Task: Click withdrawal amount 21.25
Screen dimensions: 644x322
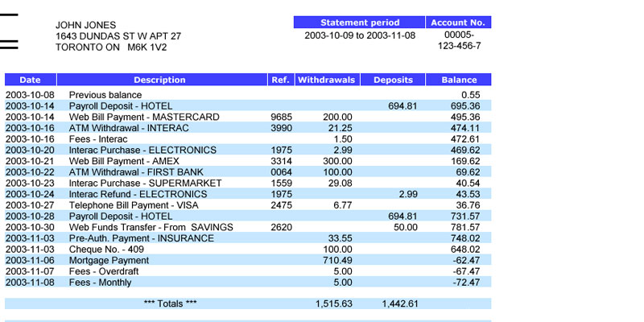Action: (340, 128)
